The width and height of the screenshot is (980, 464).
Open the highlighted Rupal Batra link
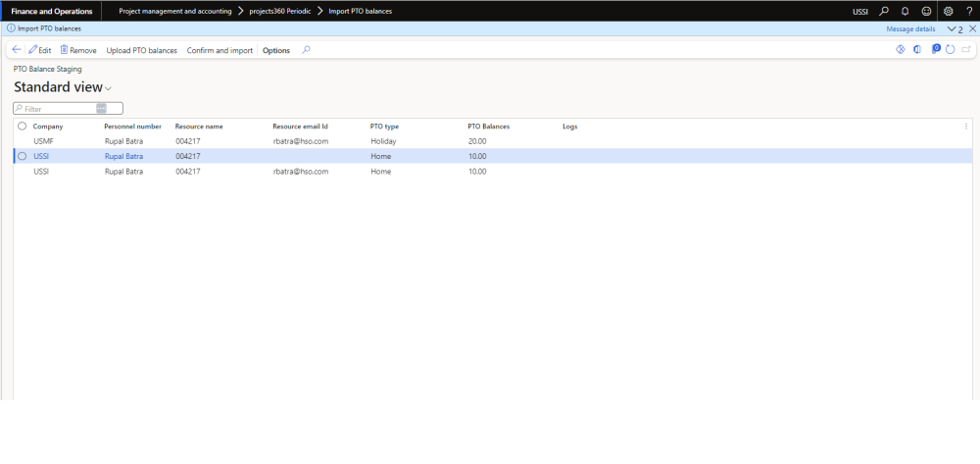click(123, 156)
